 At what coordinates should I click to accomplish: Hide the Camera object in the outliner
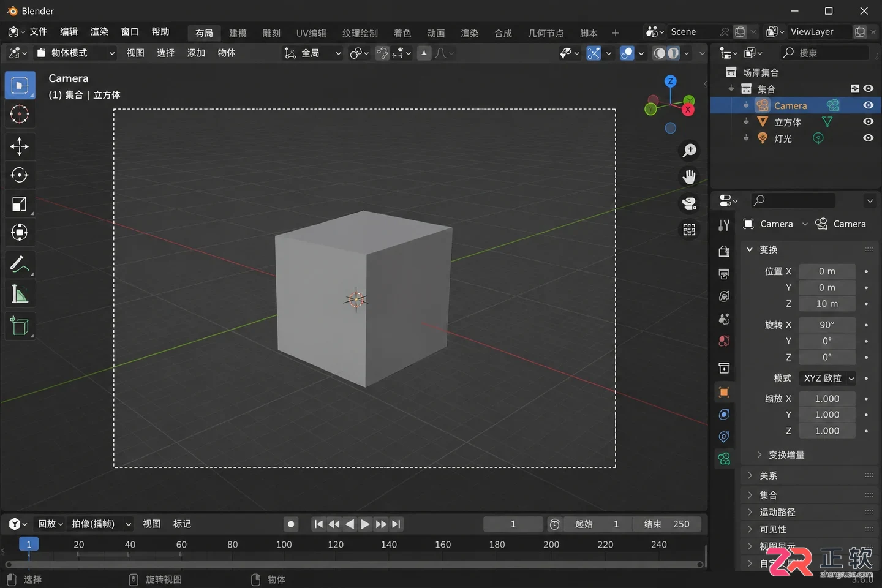(868, 105)
